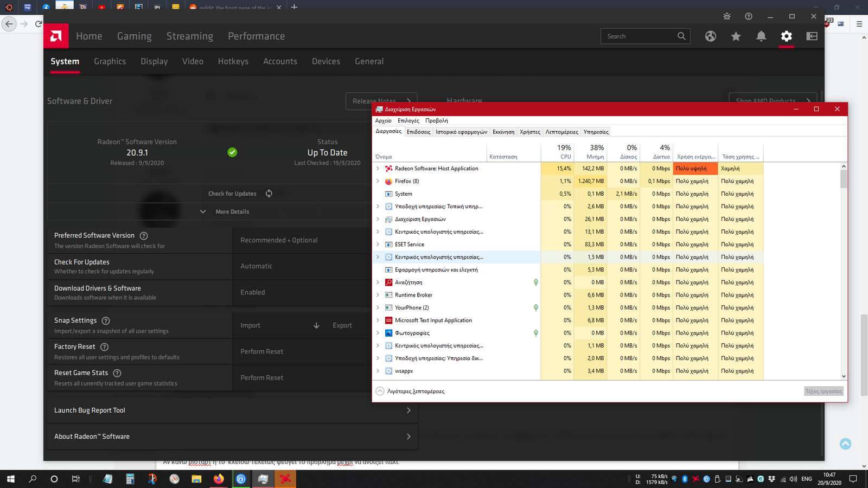The image size is (868, 488).
Task: Switch to the Display settings tab
Action: 154,61
